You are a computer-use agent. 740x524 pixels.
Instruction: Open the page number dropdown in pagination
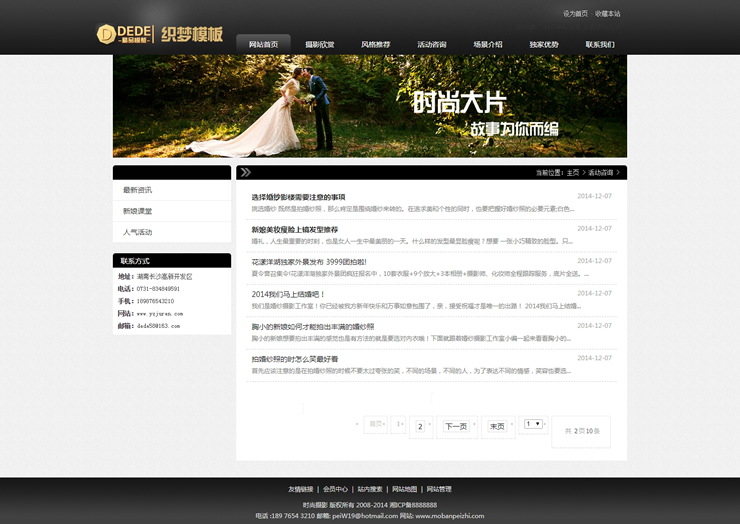click(533, 424)
